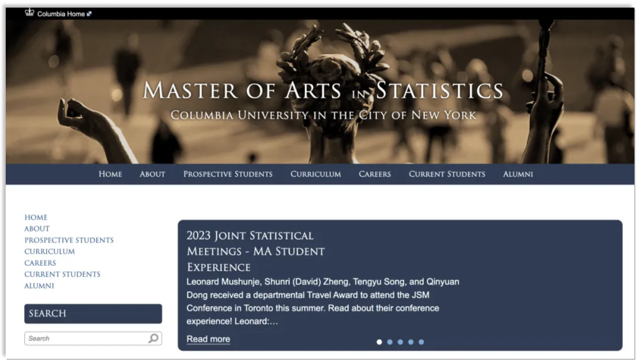Open Current Students in the navigation bar

[447, 174]
